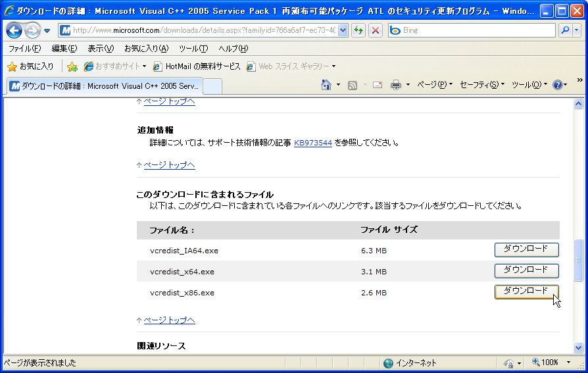Open Web スライス ギャラリー dropdown
Image resolution: width=588 pixels, height=373 pixels.
(291, 66)
